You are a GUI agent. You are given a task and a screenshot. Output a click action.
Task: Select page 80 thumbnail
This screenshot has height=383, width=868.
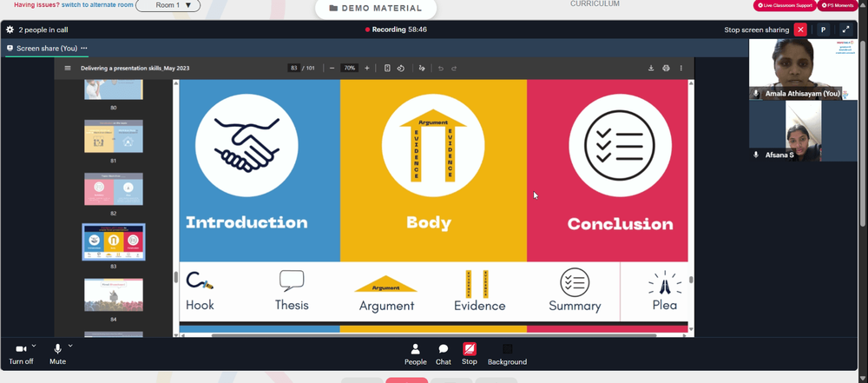pyautogui.click(x=114, y=89)
